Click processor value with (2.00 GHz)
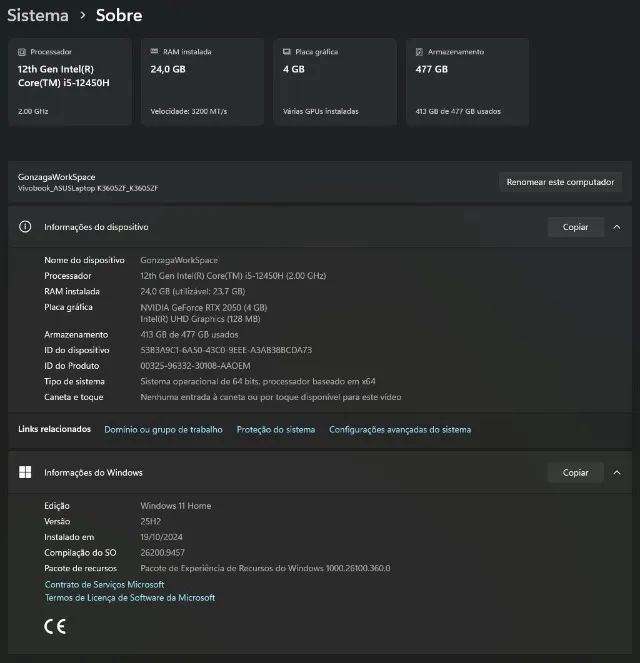 coord(233,276)
